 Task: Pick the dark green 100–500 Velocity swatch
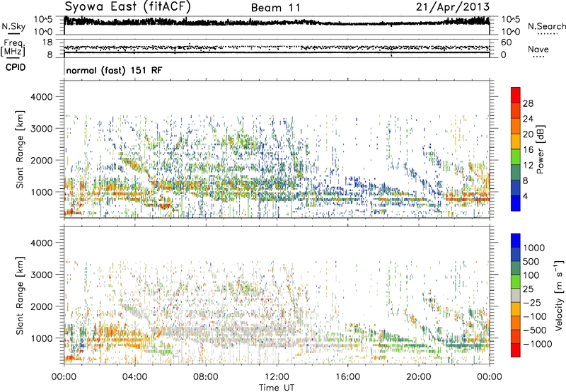[516, 268]
